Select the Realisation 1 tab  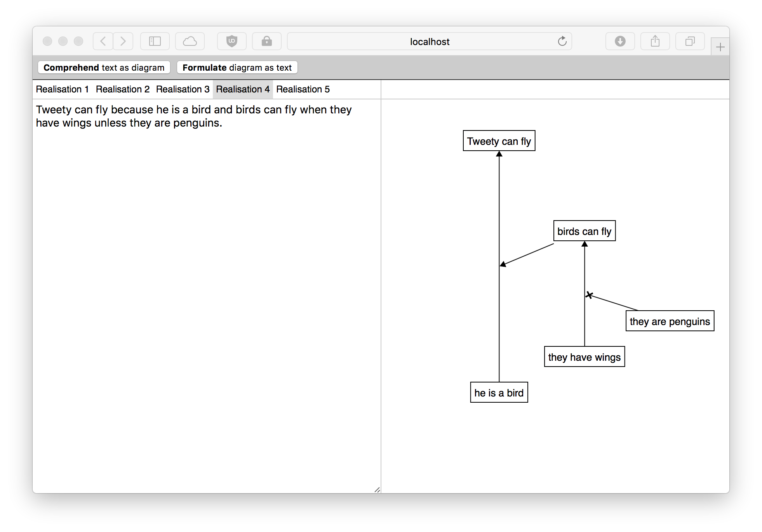click(63, 89)
